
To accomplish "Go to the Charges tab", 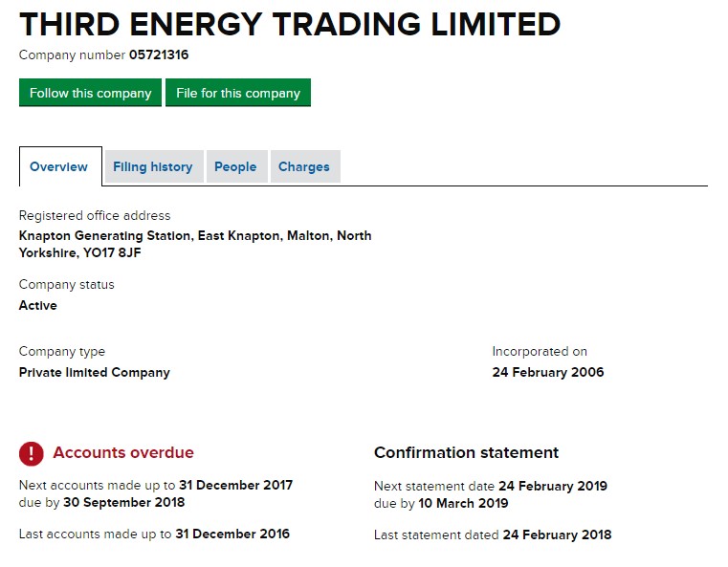I will pos(304,166).
